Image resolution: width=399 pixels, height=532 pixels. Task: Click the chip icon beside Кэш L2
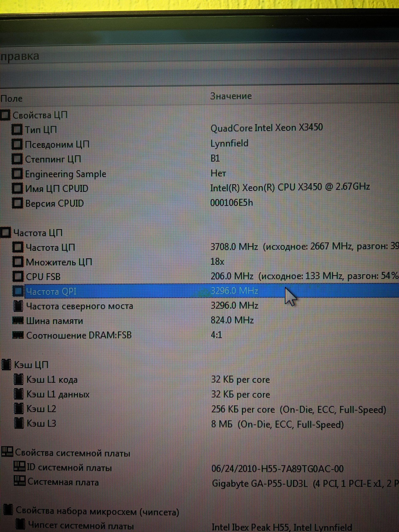pyautogui.click(x=19, y=409)
